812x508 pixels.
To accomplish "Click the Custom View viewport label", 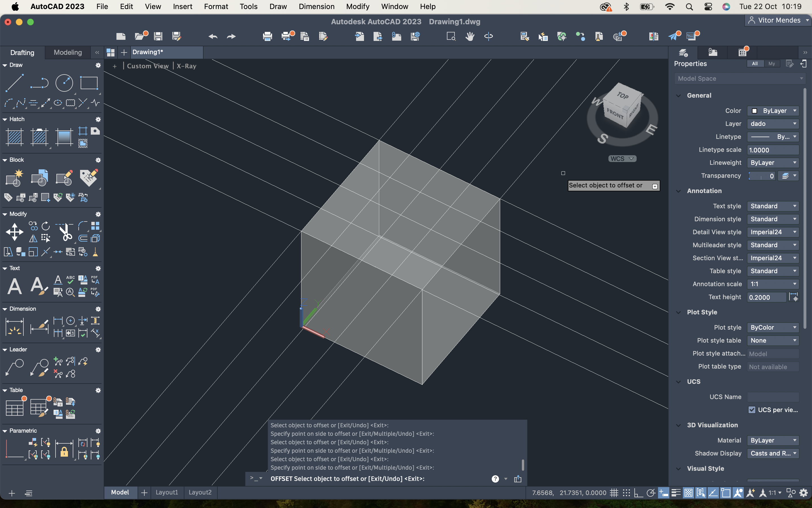I will click(x=148, y=66).
